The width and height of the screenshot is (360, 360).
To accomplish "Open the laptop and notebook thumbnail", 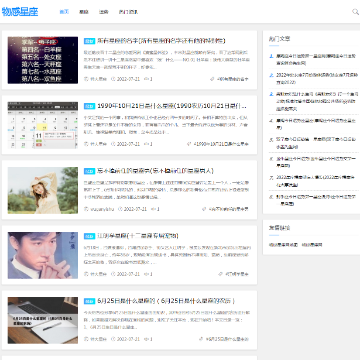I will point(43,320).
